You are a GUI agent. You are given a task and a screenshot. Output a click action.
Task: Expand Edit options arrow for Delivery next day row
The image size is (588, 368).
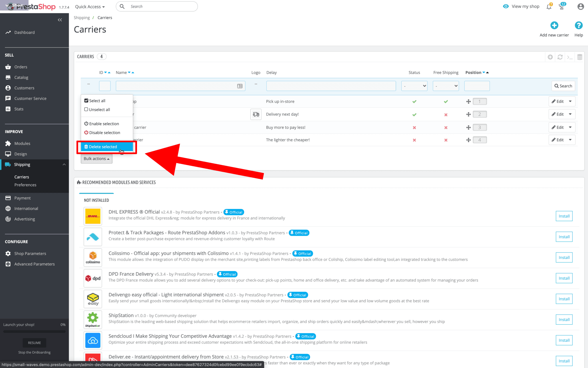(x=570, y=114)
